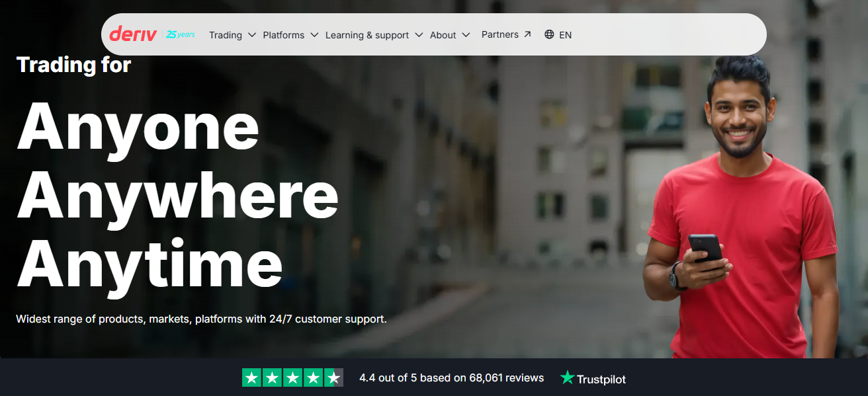Click the man holding phone image
The image size is (868, 396).
click(x=741, y=206)
